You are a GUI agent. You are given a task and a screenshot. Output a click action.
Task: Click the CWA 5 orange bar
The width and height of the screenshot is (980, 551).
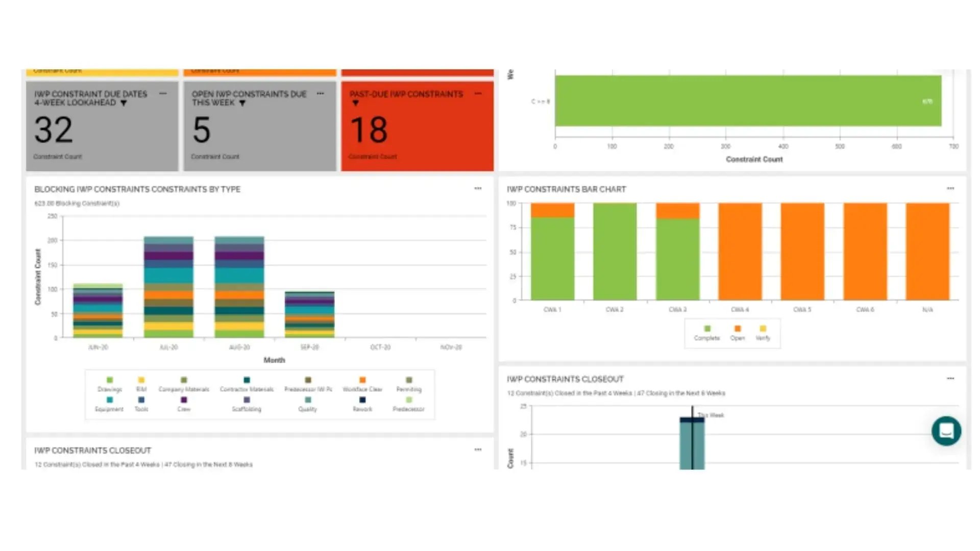click(x=802, y=252)
